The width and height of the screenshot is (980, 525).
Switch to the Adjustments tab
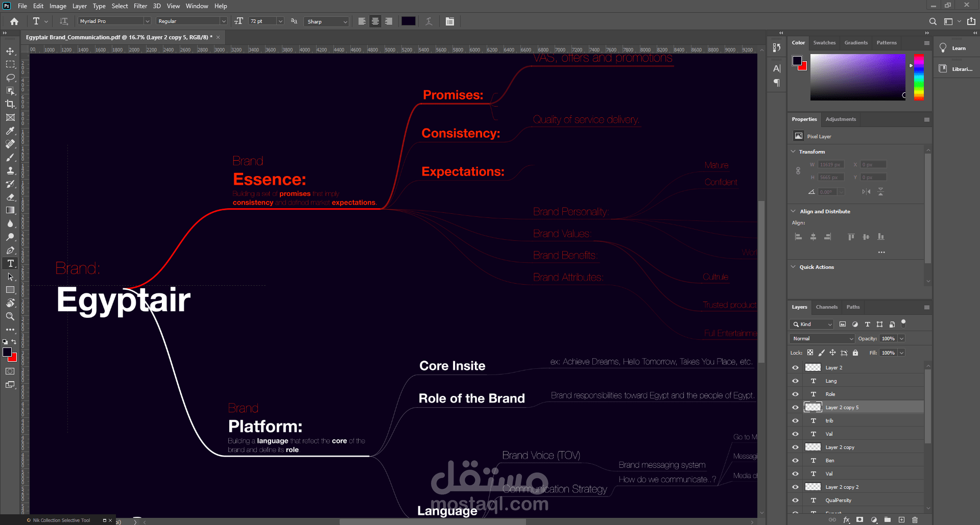841,119
